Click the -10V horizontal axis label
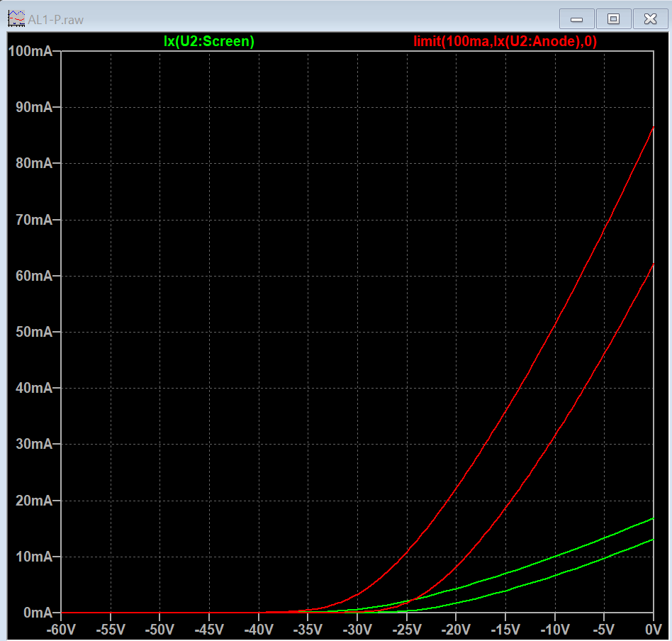The height and width of the screenshot is (641, 672). click(x=555, y=630)
